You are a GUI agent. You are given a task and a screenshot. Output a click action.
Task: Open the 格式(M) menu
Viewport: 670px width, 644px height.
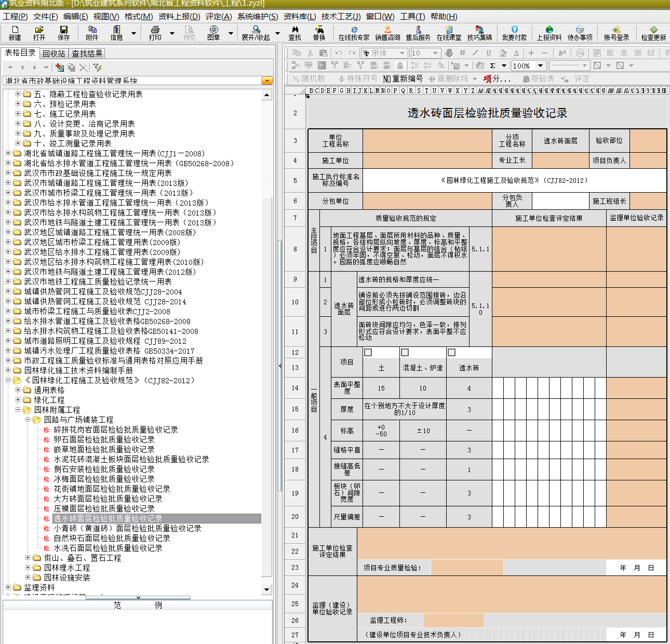[139, 16]
